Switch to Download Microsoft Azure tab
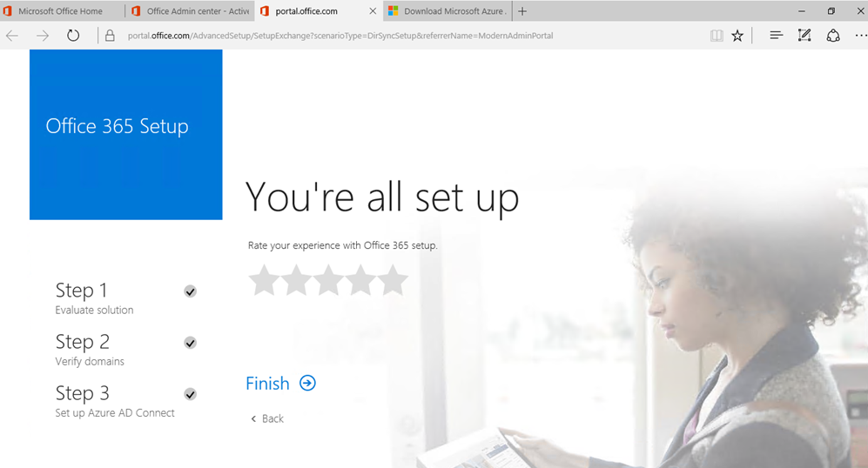 point(447,11)
